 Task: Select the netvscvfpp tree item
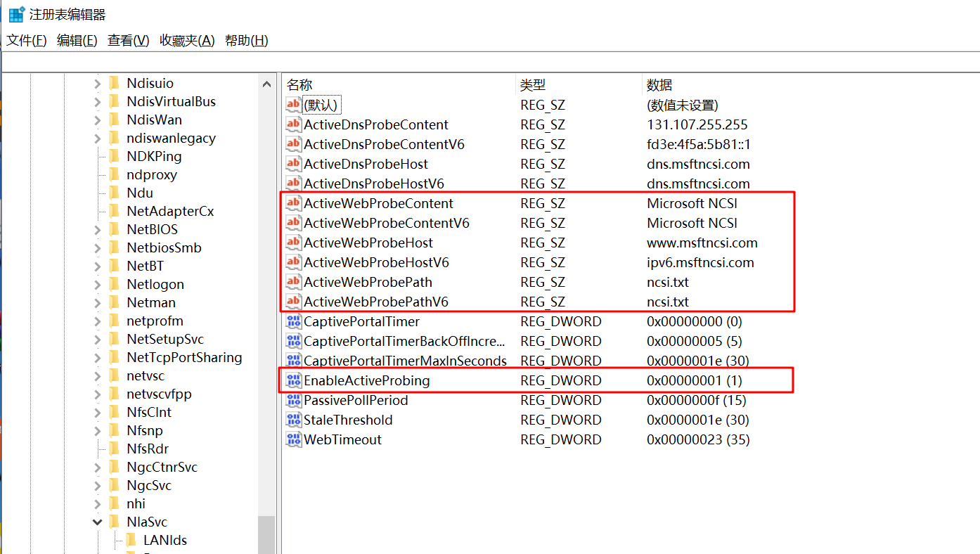point(159,394)
